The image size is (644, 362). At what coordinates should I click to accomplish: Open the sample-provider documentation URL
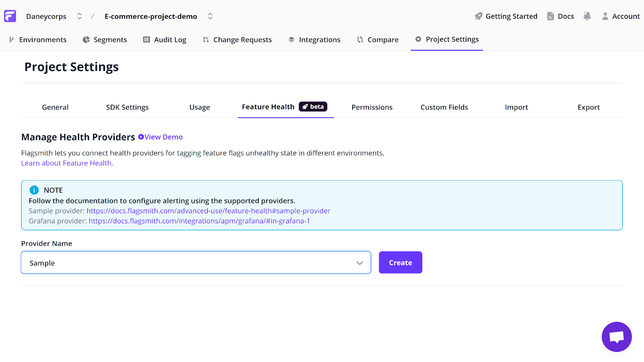pos(208,211)
